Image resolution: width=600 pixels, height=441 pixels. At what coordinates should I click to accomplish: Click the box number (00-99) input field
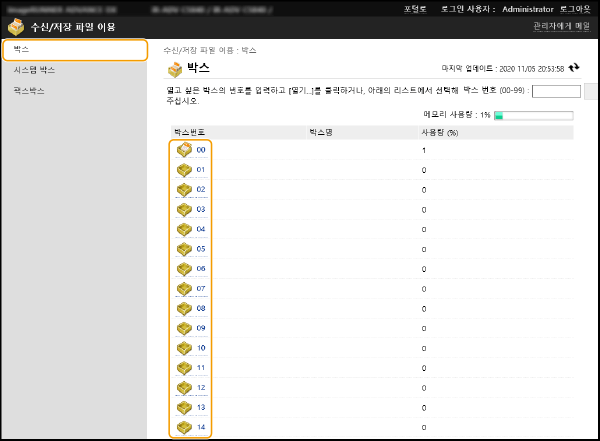click(557, 91)
